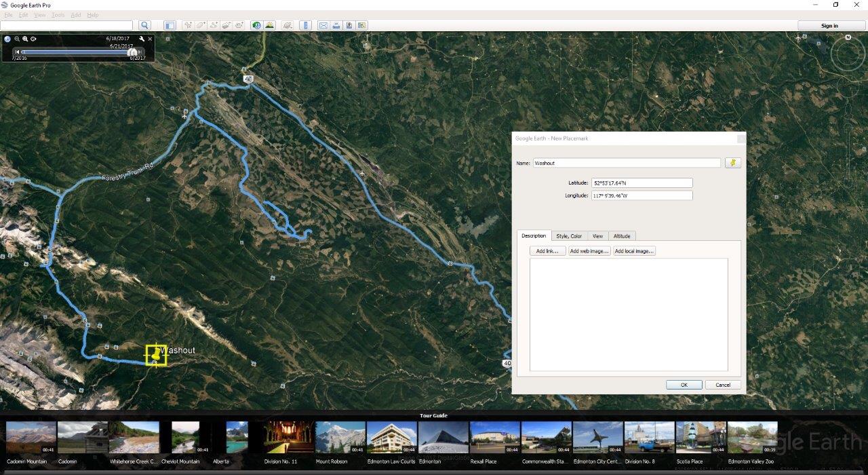The width and height of the screenshot is (868, 475).
Task: Click OK in New Placemark dialog
Action: [x=684, y=385]
